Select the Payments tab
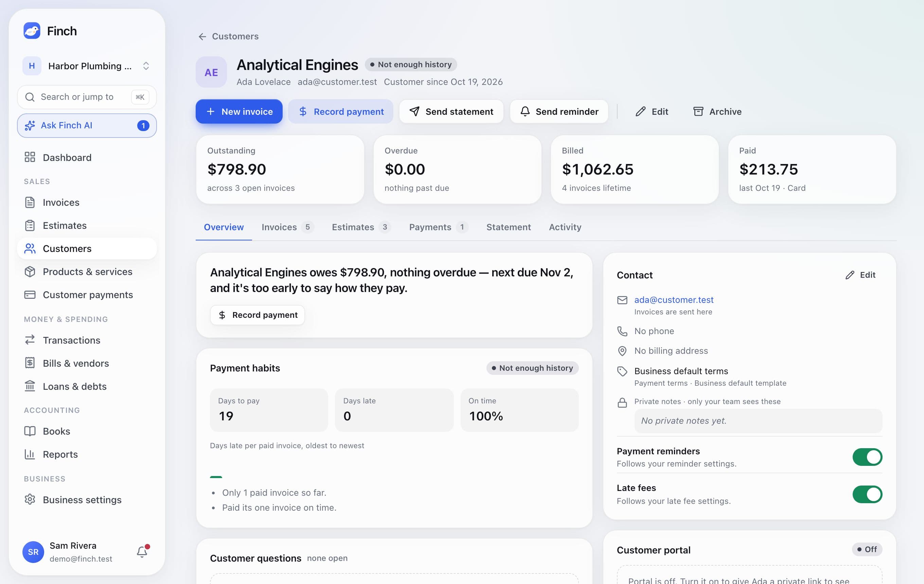 [x=438, y=227]
